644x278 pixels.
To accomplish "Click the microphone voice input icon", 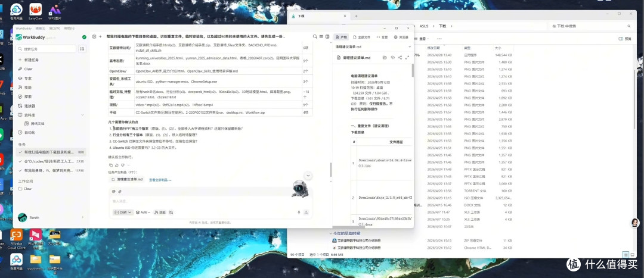I will [299, 213].
